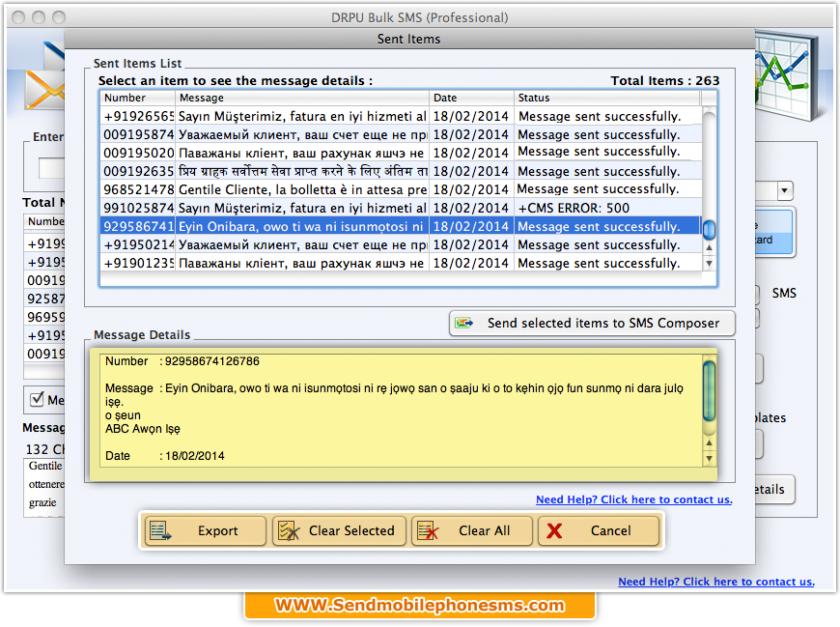This screenshot has width=840, height=627.
Task: Click the Total Items : 263 label
Action: click(x=665, y=81)
